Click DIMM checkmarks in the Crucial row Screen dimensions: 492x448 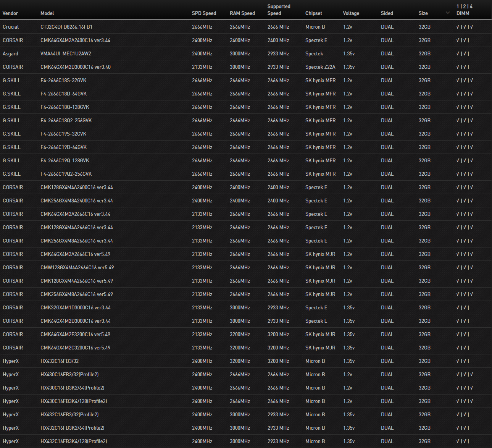click(x=465, y=27)
